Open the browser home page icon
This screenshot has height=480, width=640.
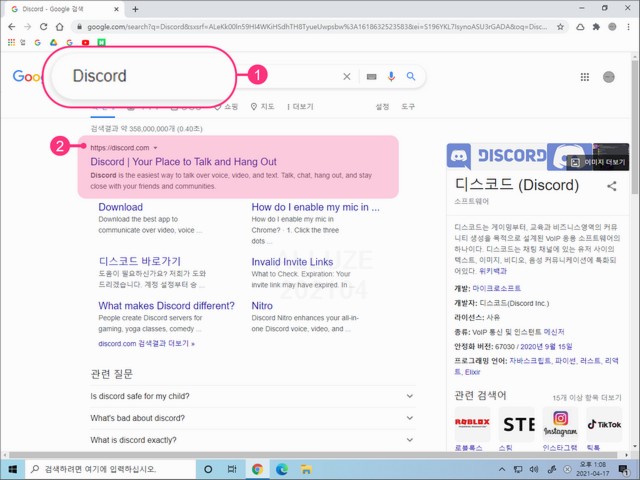[60, 27]
